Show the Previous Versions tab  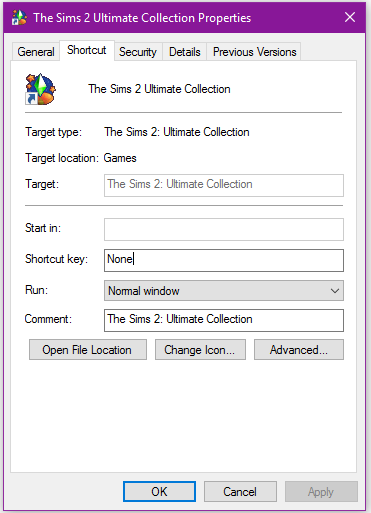point(254,52)
